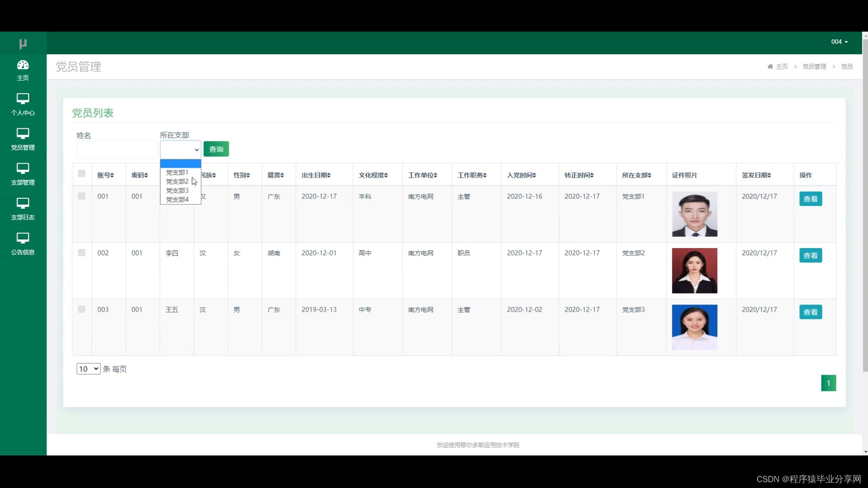Click the logo icon at the top of the sidebar
This screenshot has width=868, height=488.
point(23,43)
